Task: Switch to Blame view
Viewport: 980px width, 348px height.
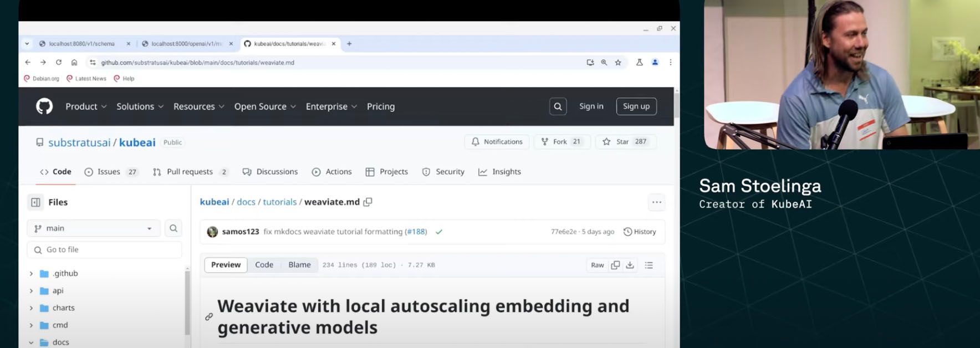Action: (x=299, y=265)
